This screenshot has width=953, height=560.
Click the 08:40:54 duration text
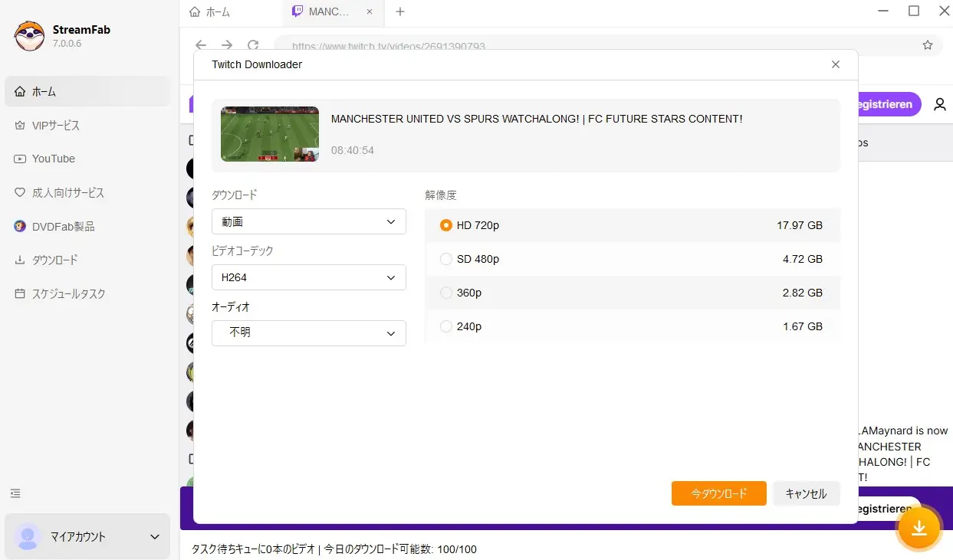point(353,150)
